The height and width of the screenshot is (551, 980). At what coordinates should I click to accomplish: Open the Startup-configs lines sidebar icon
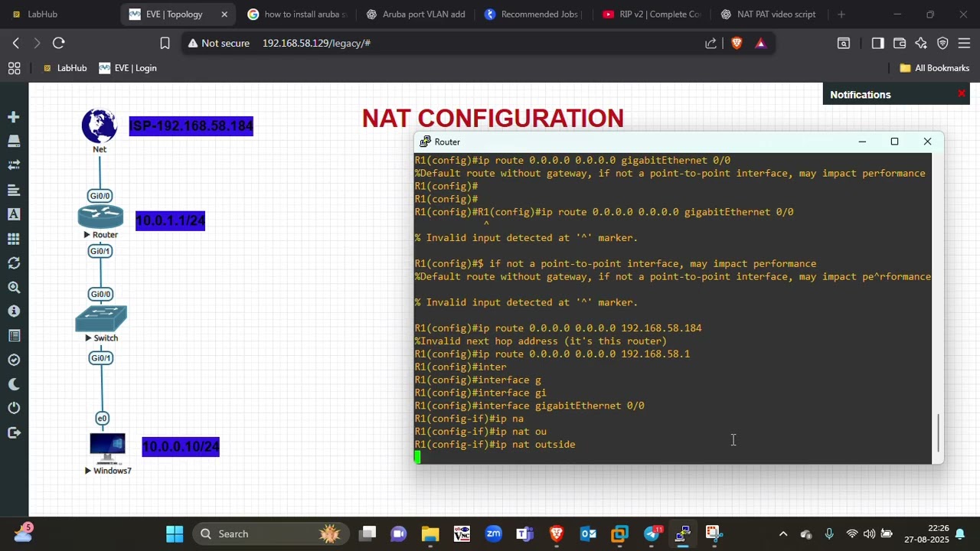[14, 190]
